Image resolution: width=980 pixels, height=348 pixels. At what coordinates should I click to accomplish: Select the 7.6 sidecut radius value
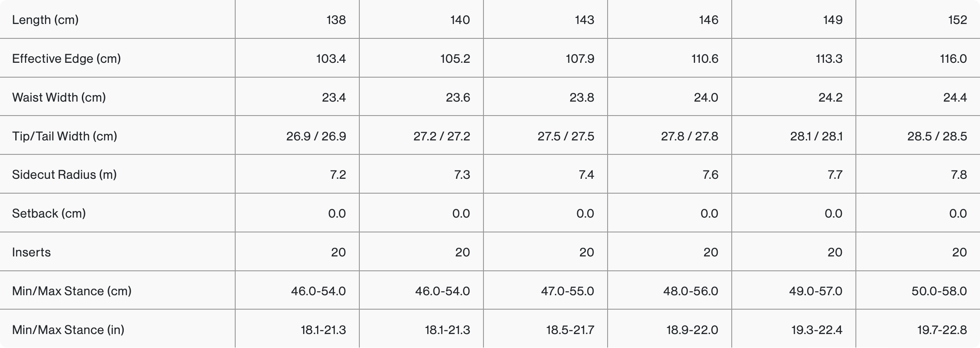710,175
